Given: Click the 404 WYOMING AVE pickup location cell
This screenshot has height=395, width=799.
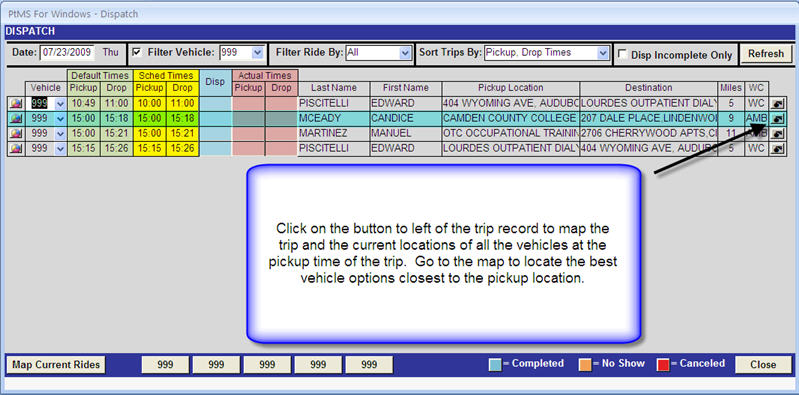Looking at the screenshot, I should (x=511, y=104).
